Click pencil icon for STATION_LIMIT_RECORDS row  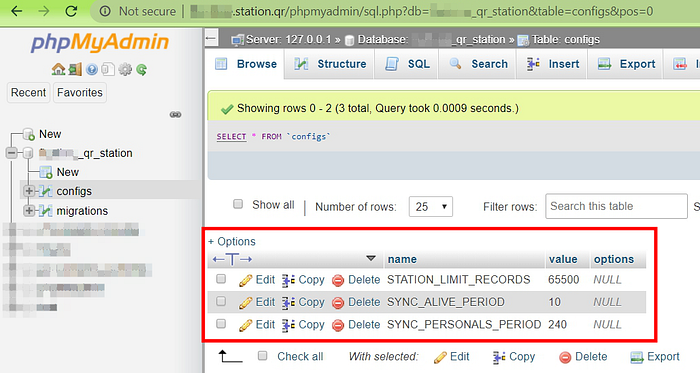click(246, 280)
